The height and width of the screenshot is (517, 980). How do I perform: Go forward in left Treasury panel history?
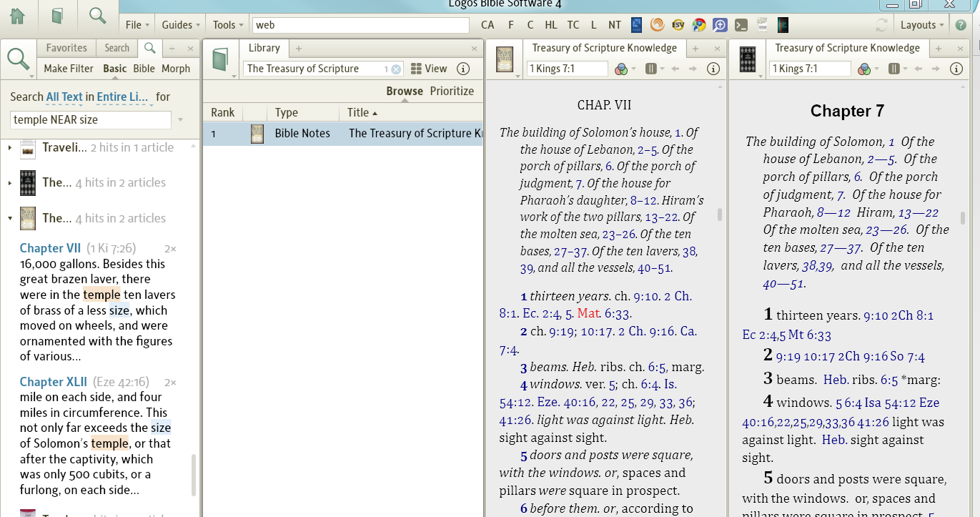[692, 69]
